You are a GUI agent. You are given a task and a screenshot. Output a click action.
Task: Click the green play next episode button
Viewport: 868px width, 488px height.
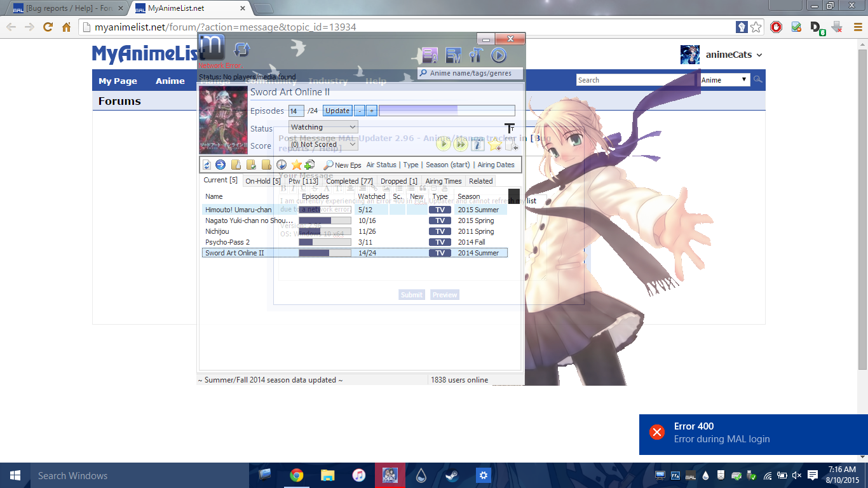pyautogui.click(x=443, y=144)
